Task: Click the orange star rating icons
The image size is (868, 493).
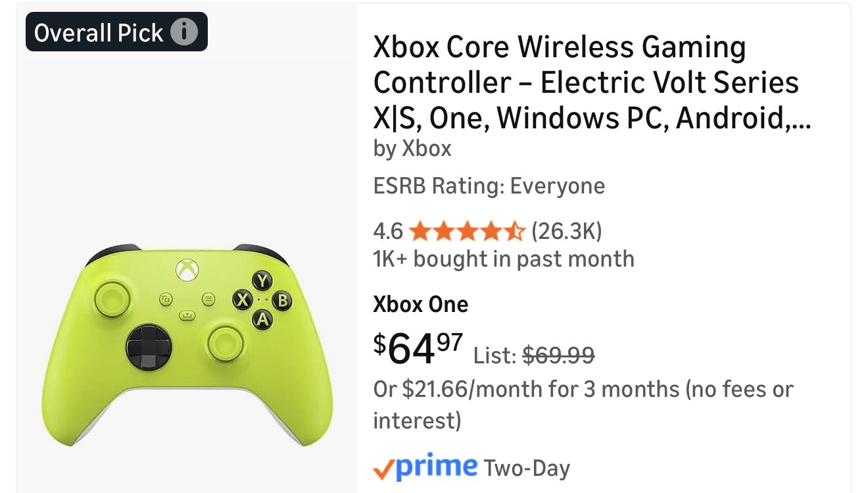Action: pos(467,232)
